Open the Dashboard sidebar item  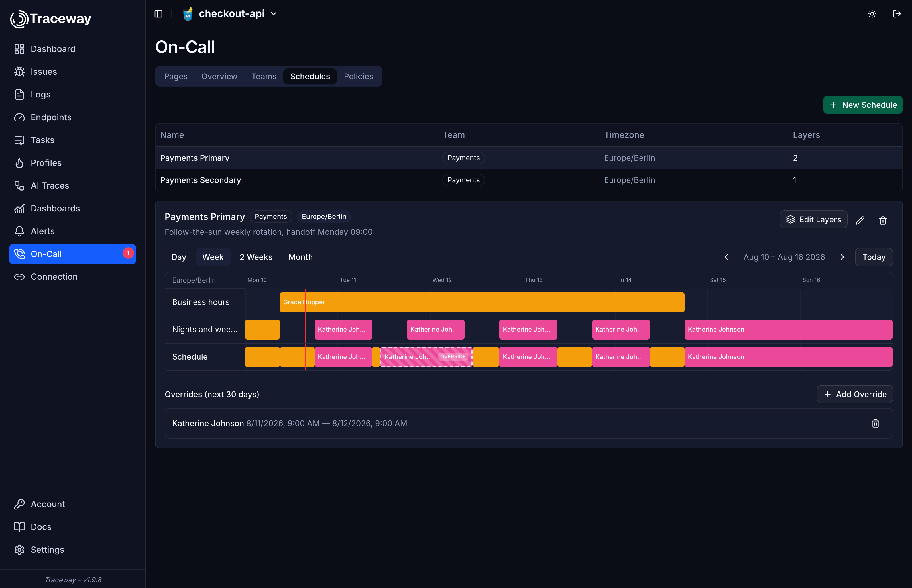73,49
